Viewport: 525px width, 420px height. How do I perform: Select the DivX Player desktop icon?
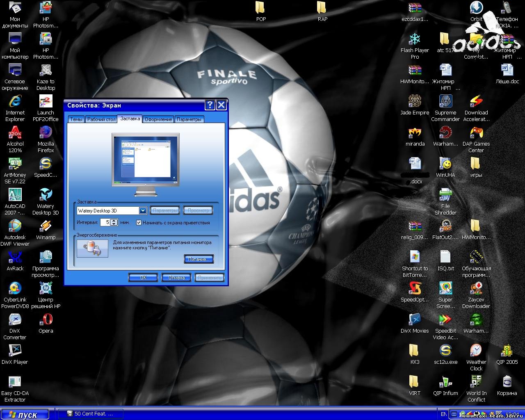pyautogui.click(x=15, y=354)
